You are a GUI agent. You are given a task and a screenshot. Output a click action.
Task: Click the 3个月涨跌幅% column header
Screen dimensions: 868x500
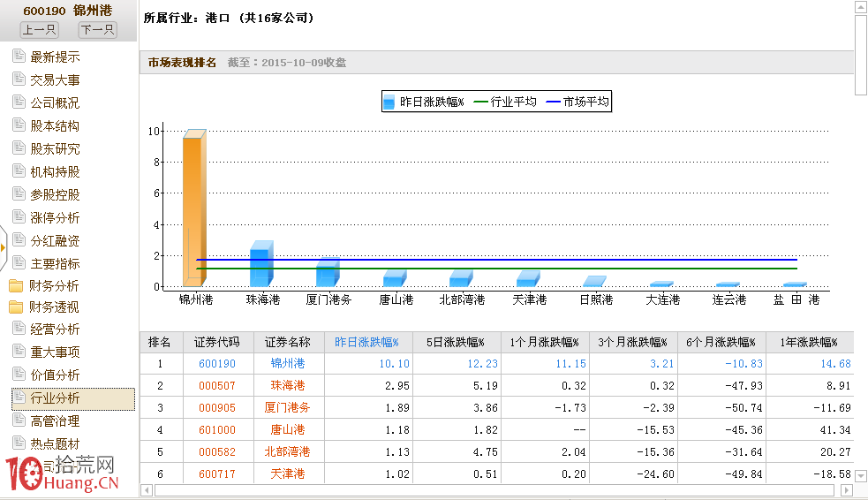coord(633,342)
